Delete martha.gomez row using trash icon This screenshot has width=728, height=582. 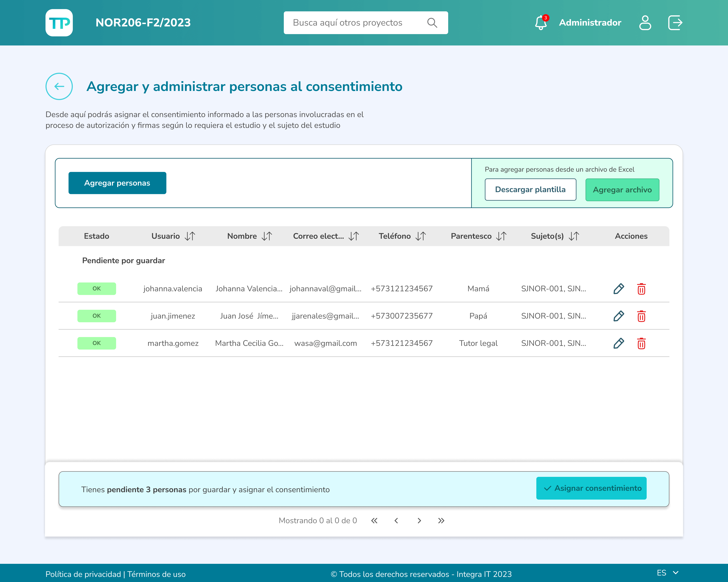click(x=641, y=343)
